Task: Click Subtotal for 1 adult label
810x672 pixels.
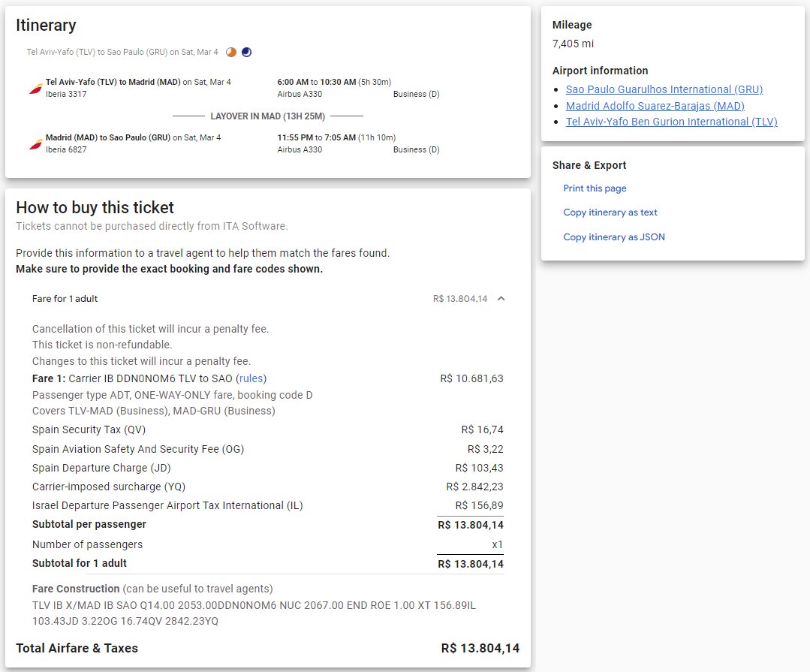Action: point(79,564)
